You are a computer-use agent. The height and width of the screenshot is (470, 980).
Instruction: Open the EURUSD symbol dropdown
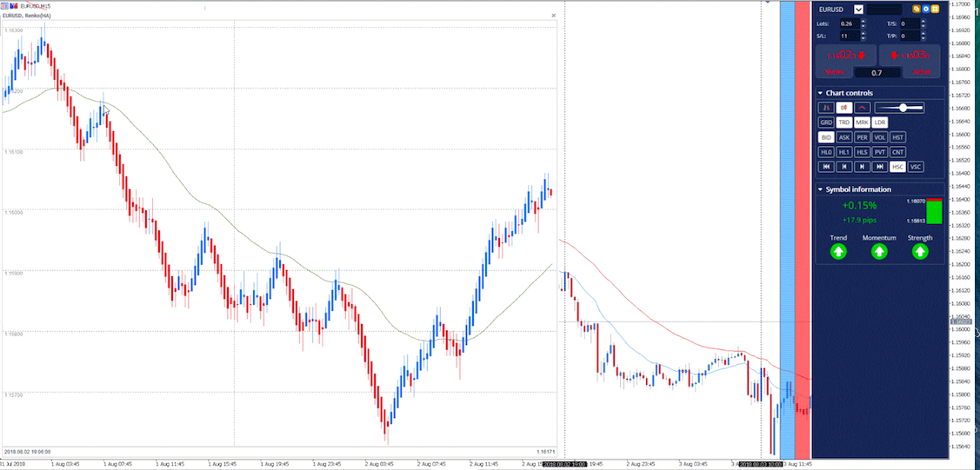[859, 10]
